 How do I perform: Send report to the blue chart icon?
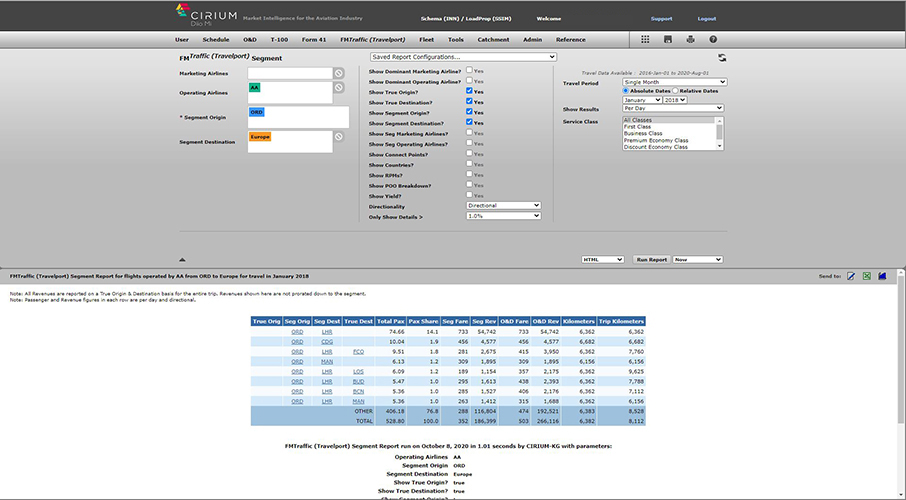tap(882, 276)
